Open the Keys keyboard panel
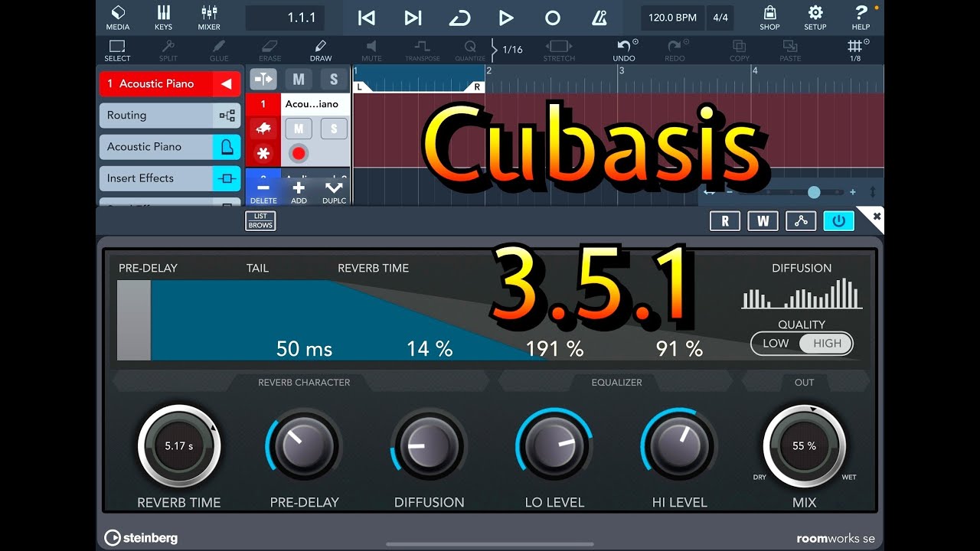 coord(163,18)
